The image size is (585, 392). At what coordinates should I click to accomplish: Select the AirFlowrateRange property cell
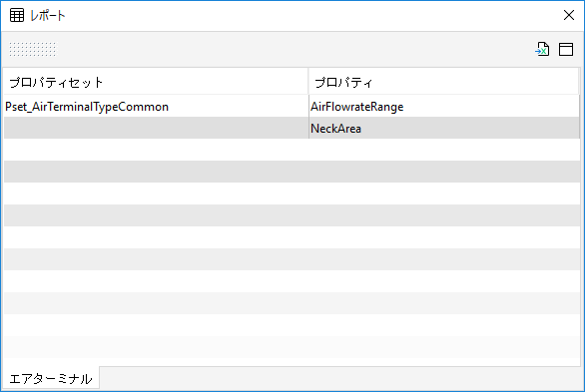(x=444, y=107)
